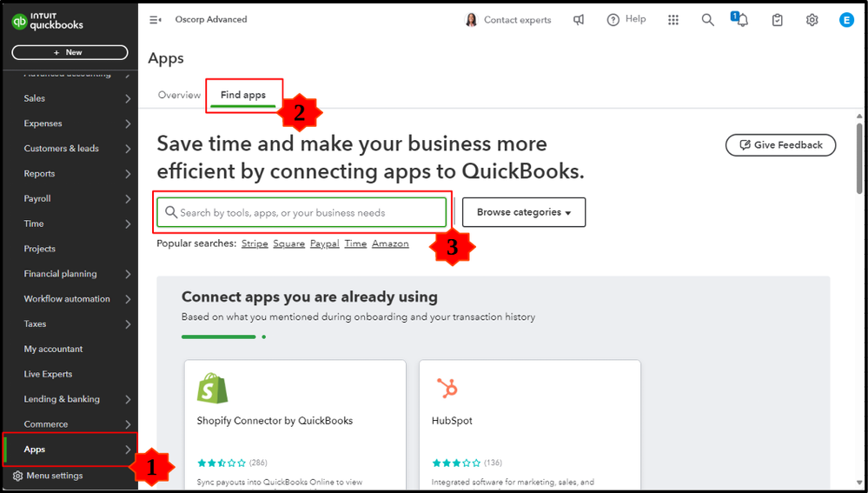The image size is (868, 493).
Task: Open the megaphone announcements icon
Action: 579,20
